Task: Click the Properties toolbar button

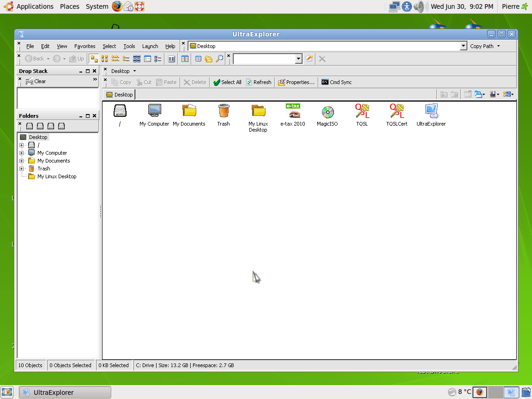Action: coord(296,82)
